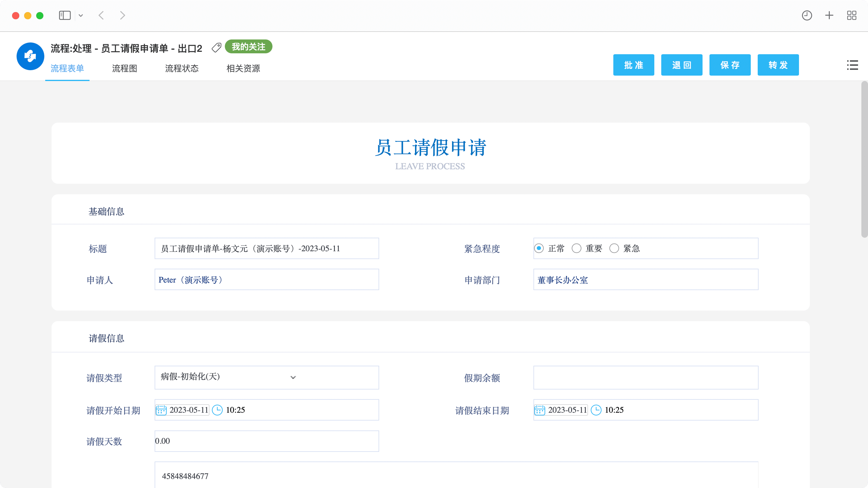Click the 我的关注 green badge

point(248,46)
